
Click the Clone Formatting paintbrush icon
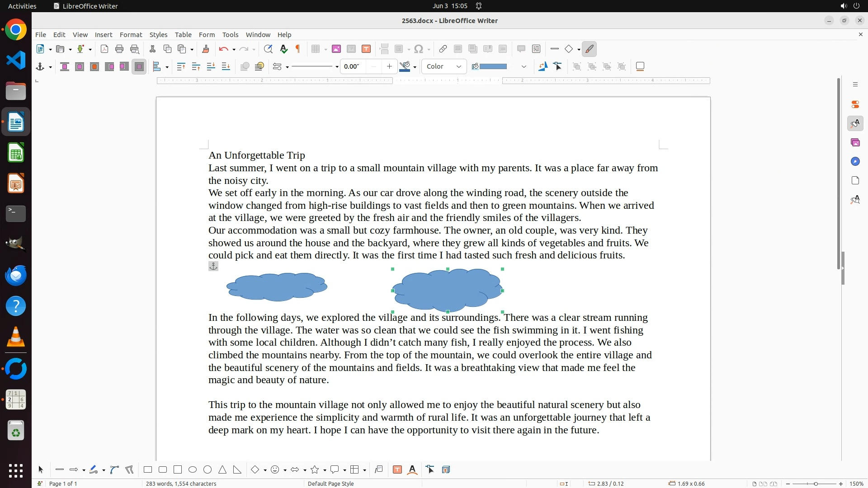click(x=206, y=49)
